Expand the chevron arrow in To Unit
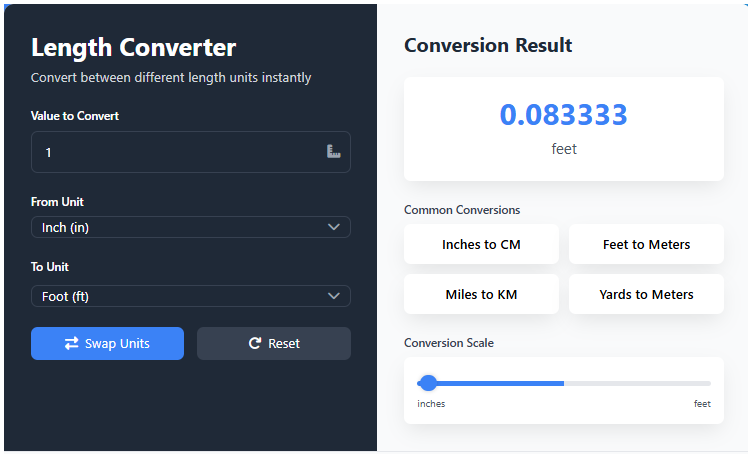 334,296
